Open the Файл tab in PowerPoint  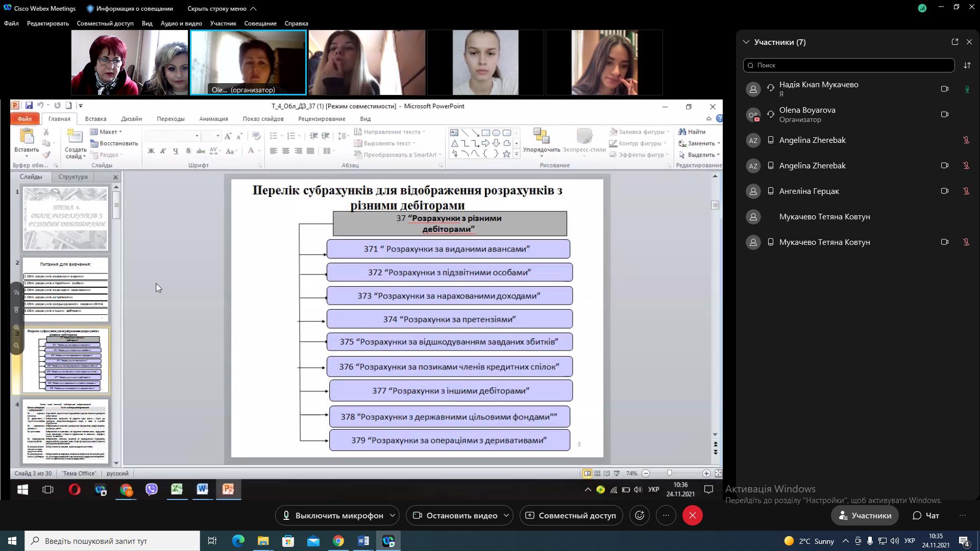[24, 119]
